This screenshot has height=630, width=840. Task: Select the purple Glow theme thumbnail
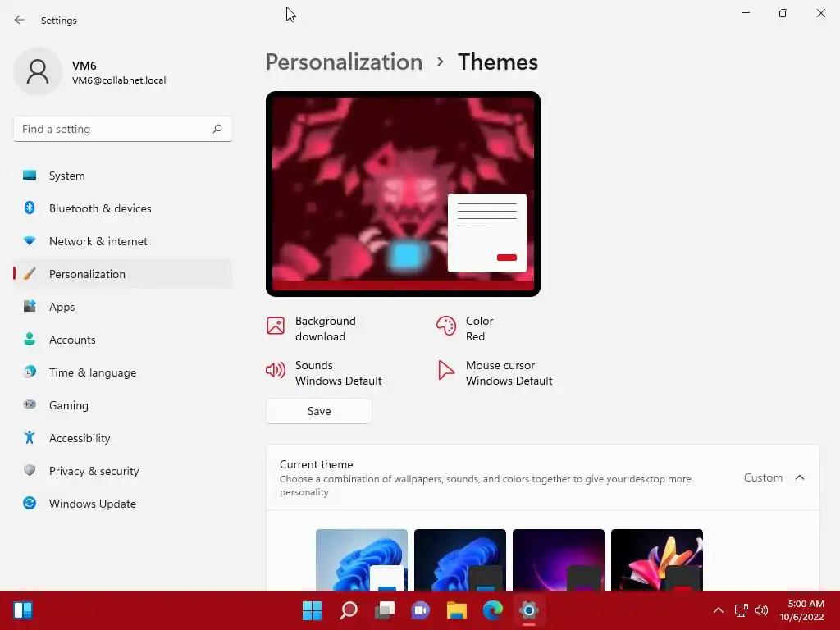[558, 559]
